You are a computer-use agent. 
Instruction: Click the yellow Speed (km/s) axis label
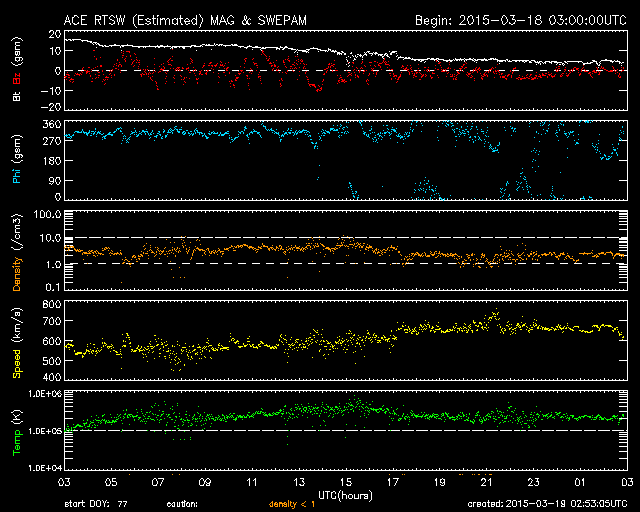tap(16, 341)
